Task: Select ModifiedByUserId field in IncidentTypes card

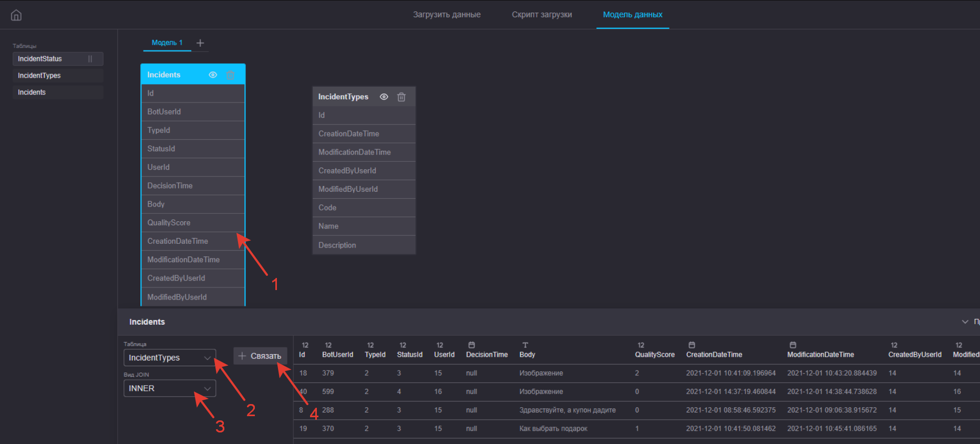Action: point(364,189)
